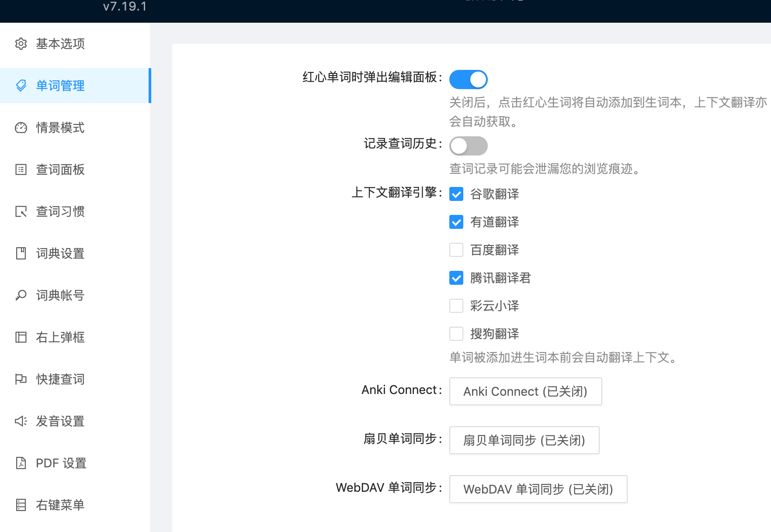Click the layout icon beside 右上弹框
Viewport: 771px width, 532px height.
(21, 337)
